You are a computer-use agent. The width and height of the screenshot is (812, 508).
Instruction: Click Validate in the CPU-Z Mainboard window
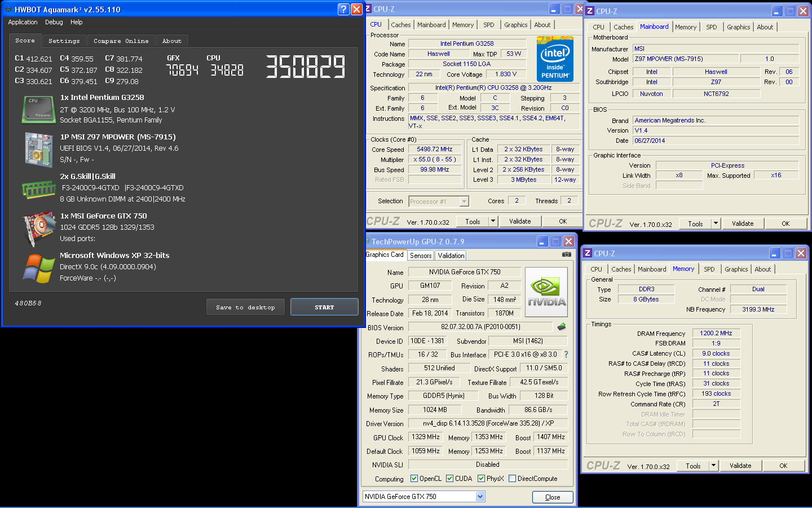743,224
